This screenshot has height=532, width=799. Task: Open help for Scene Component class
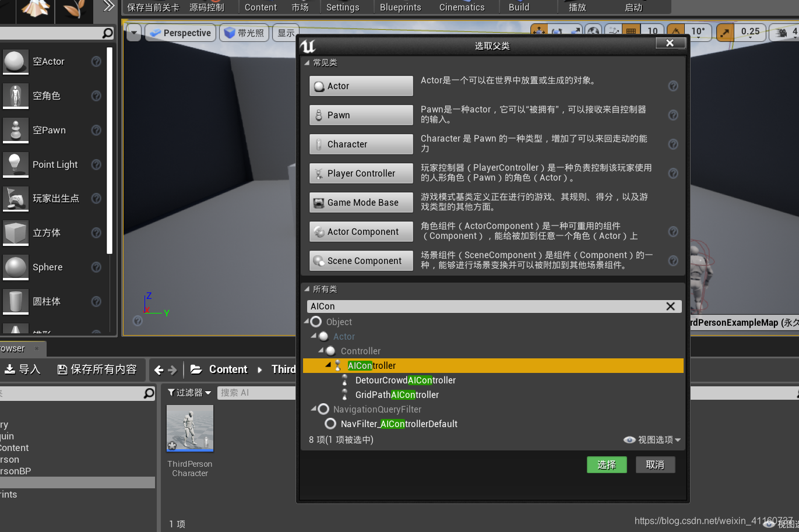tap(673, 261)
